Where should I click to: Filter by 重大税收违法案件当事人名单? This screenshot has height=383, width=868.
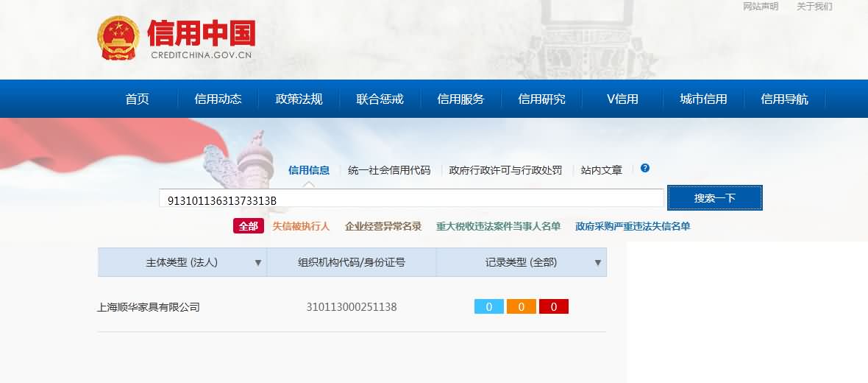[x=498, y=226]
